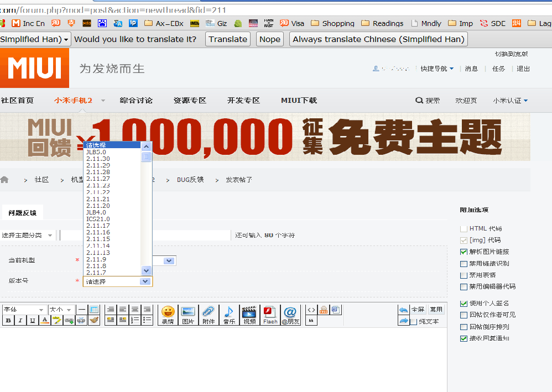Toggle bold text formatting
Image resolution: width=552 pixels, height=392 pixels.
(x=8, y=320)
